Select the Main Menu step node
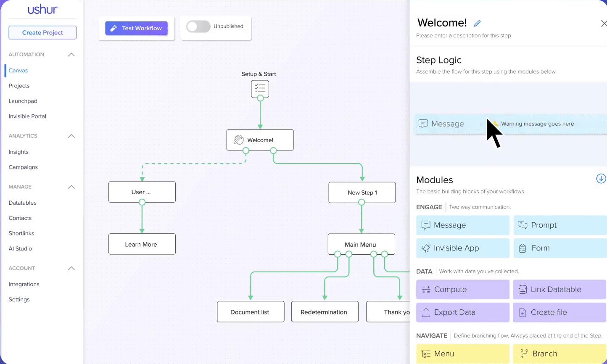Screen dimensions: 607x364 (x=361, y=244)
